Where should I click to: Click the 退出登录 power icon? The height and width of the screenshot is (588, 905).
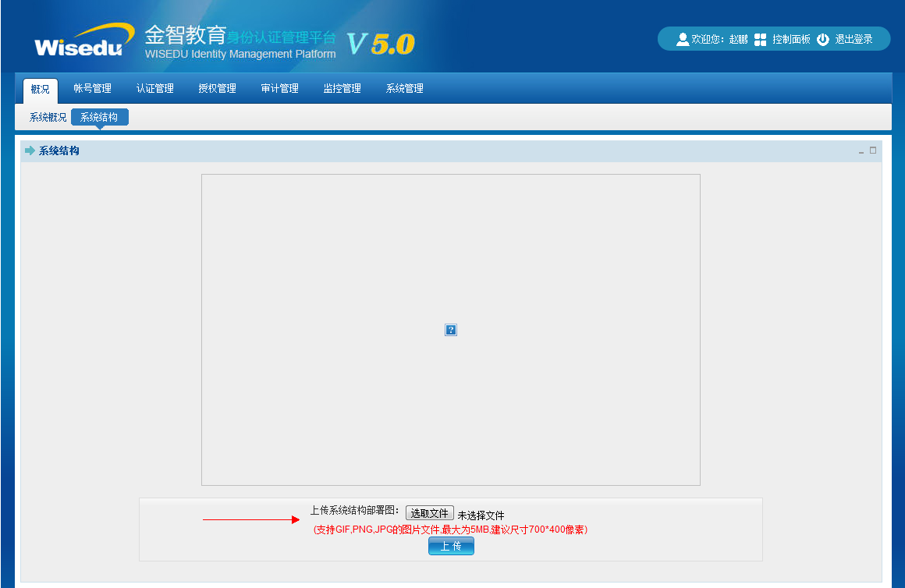[823, 39]
